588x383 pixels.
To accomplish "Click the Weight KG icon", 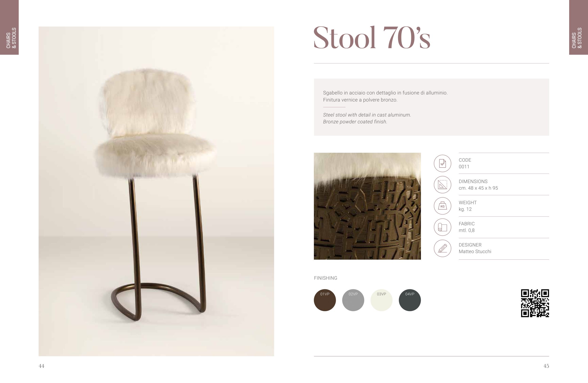I will pyautogui.click(x=443, y=206).
